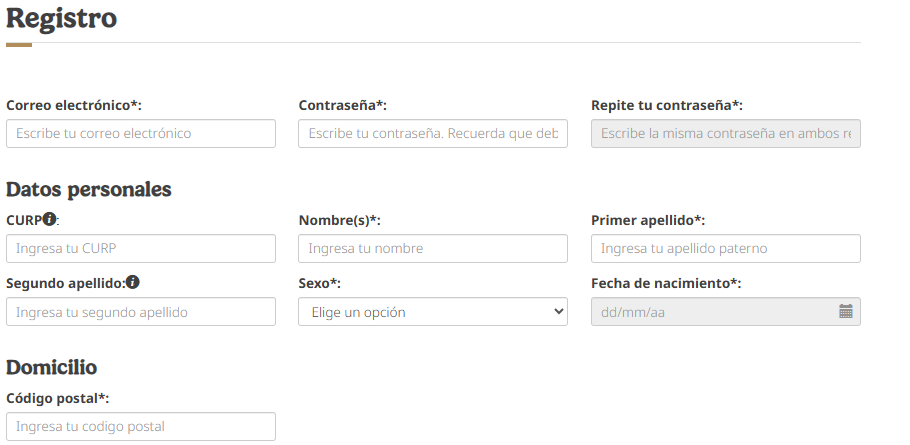This screenshot has width=910, height=445.
Task: Expand the Sexo dropdown
Action: point(432,312)
